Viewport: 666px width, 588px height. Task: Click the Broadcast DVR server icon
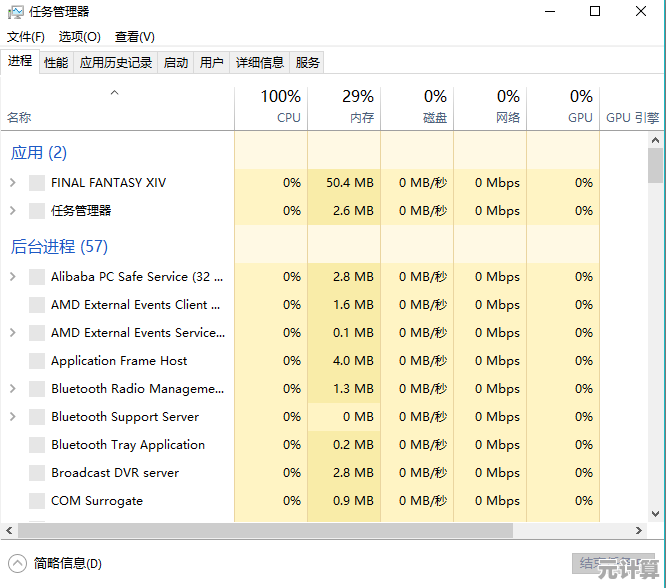37,473
